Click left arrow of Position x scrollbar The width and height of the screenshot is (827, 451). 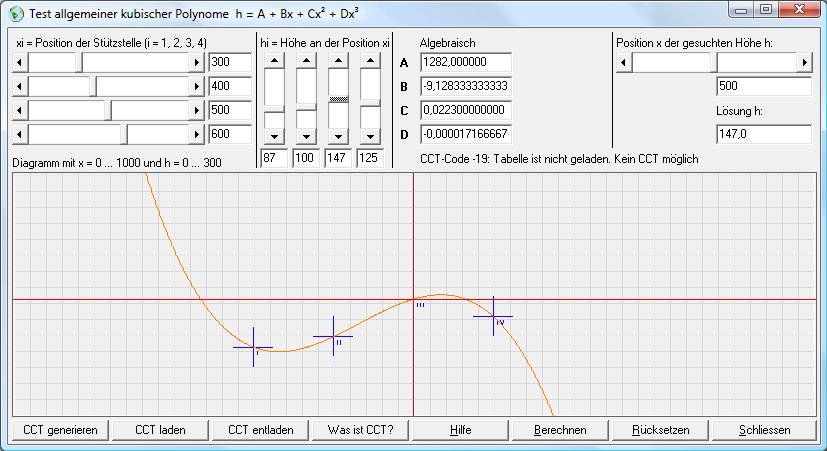tap(622, 62)
